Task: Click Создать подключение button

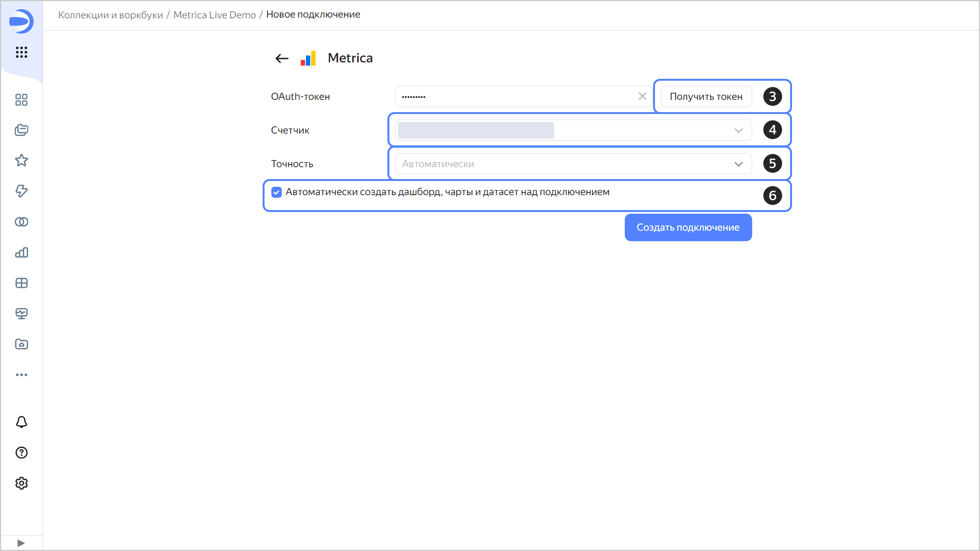Action: tap(688, 228)
